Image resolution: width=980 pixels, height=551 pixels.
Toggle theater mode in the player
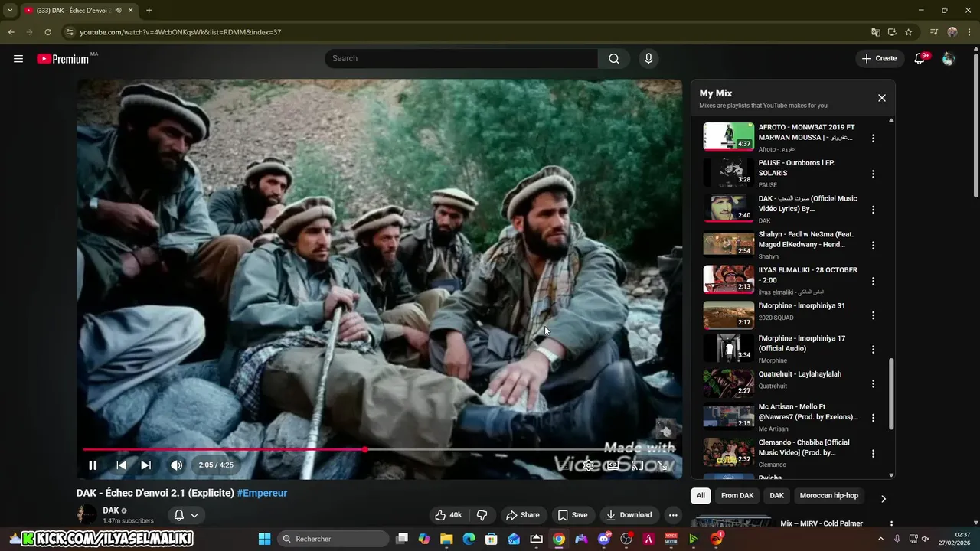point(612,465)
